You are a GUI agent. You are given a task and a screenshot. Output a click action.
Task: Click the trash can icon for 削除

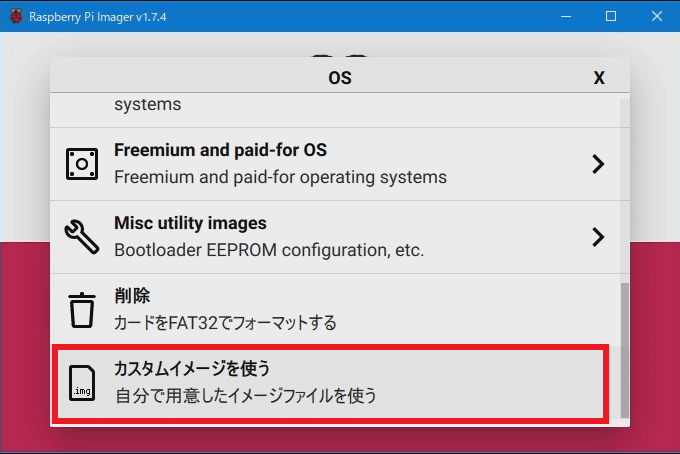pyautogui.click(x=82, y=310)
